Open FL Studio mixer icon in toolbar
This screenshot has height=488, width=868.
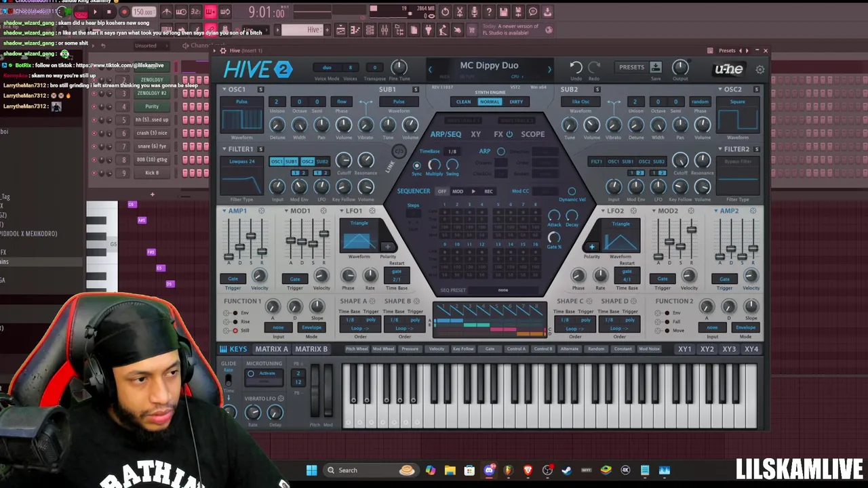pos(384,30)
